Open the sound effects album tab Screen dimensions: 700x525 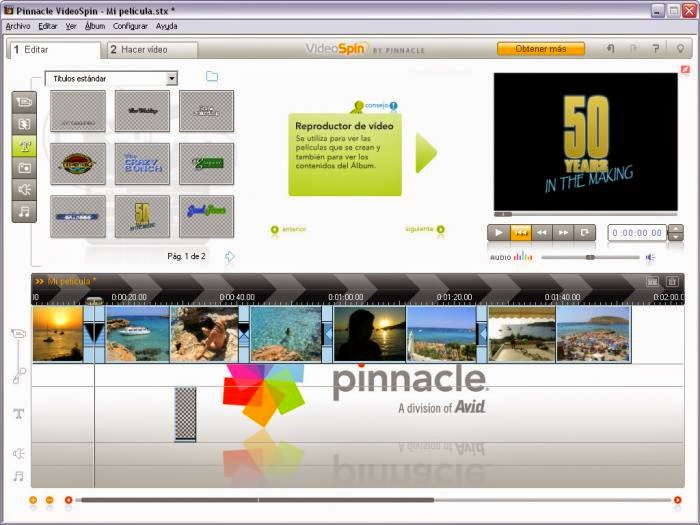[x=24, y=190]
